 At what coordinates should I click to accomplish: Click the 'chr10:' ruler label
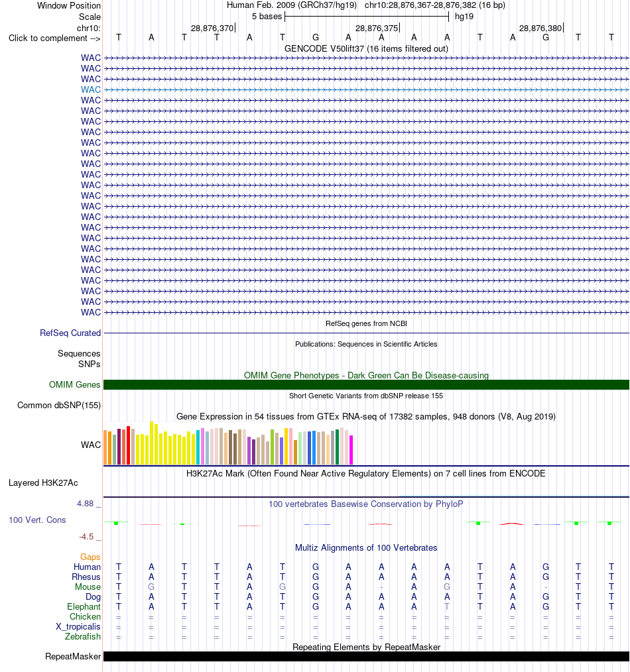tap(89, 28)
